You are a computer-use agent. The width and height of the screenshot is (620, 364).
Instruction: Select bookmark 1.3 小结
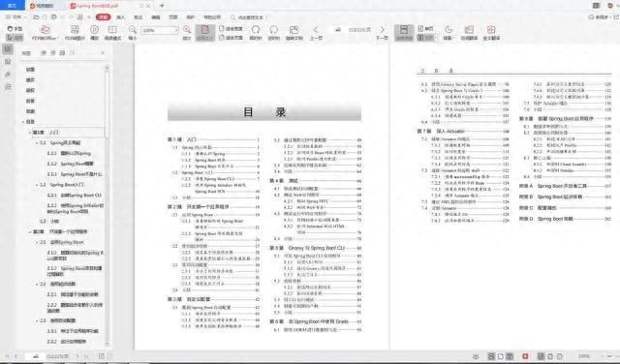(49, 221)
